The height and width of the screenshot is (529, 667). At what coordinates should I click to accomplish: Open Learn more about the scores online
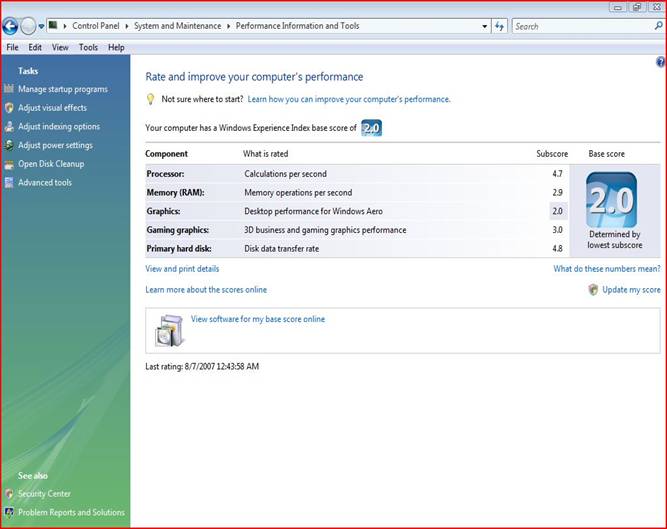[x=206, y=290]
